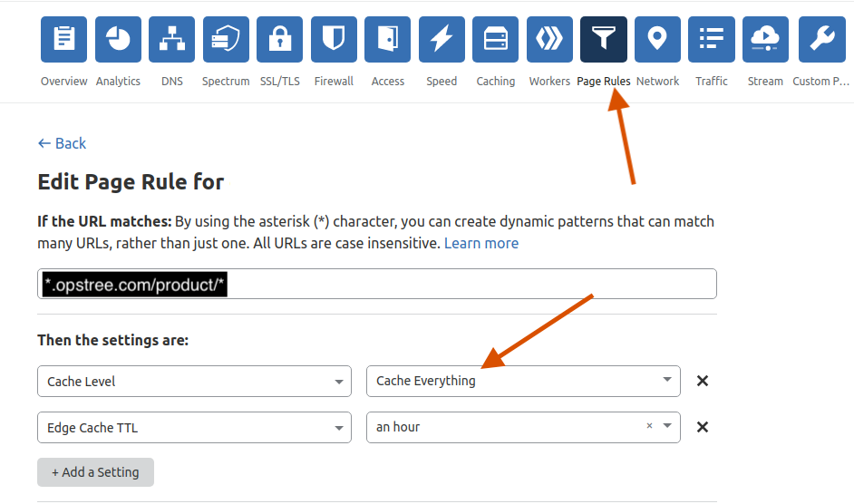Switch to the Traffic tab
The width and height of the screenshot is (854, 504).
(x=712, y=54)
